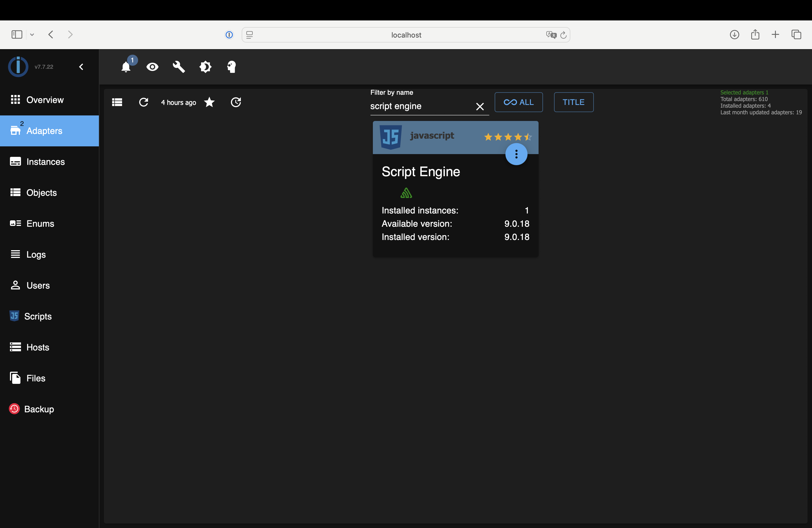This screenshot has width=812, height=528.
Task: Reload page in Safari
Action: [563, 35]
